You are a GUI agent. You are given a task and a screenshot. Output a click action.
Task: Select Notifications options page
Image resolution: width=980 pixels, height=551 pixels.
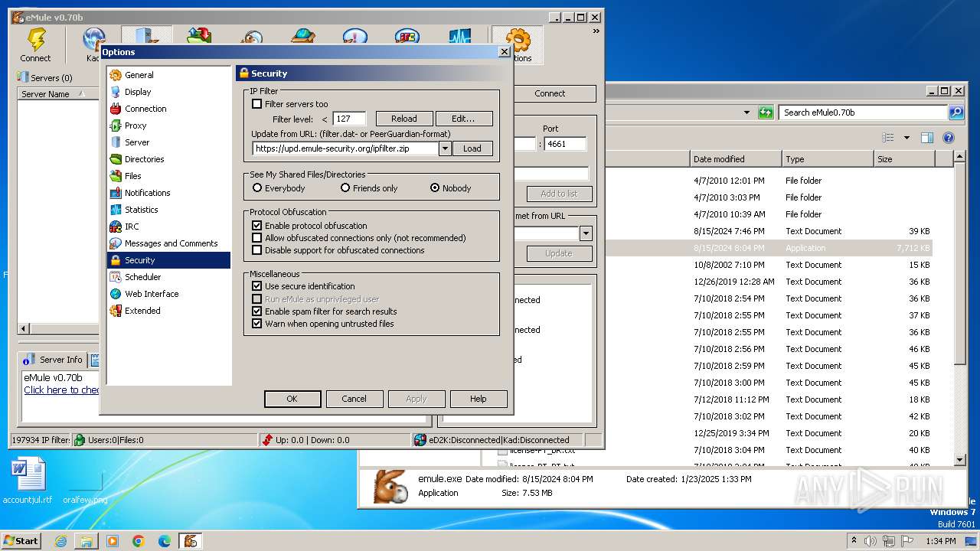coord(147,193)
